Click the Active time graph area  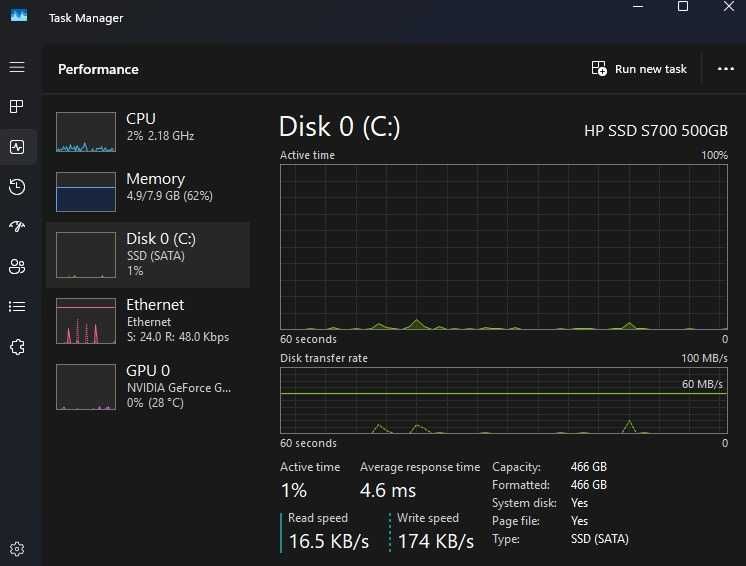pyautogui.click(x=504, y=247)
